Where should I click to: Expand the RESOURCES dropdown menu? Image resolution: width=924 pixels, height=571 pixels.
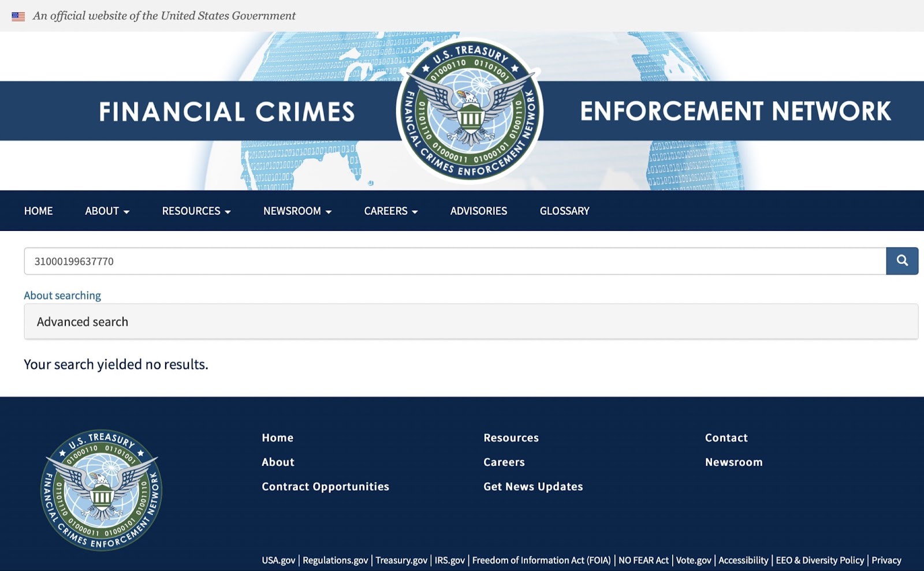pos(196,211)
